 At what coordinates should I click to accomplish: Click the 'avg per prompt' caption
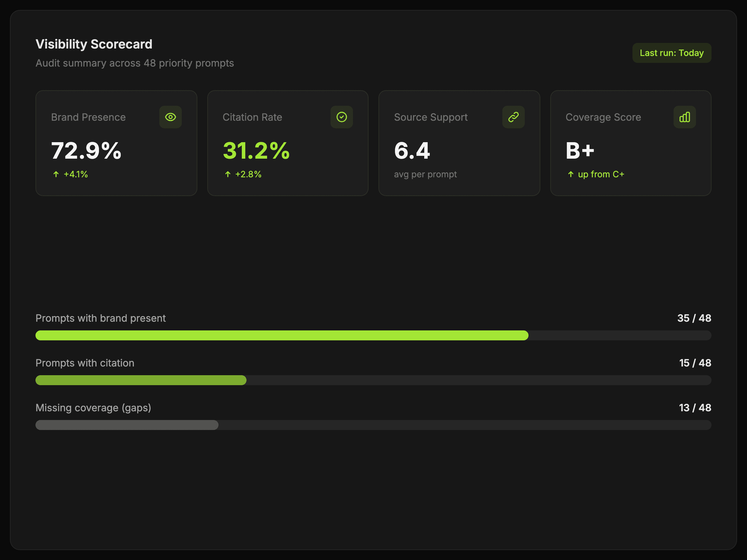click(x=425, y=174)
